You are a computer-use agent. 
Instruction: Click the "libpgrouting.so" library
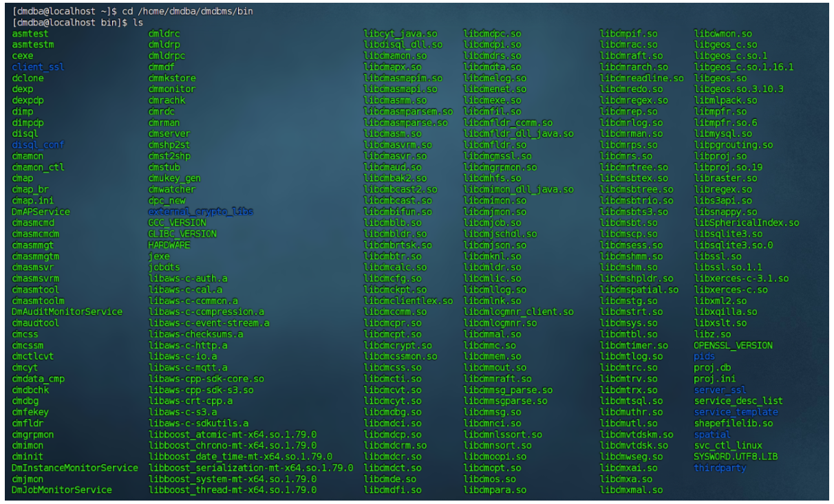[734, 145]
